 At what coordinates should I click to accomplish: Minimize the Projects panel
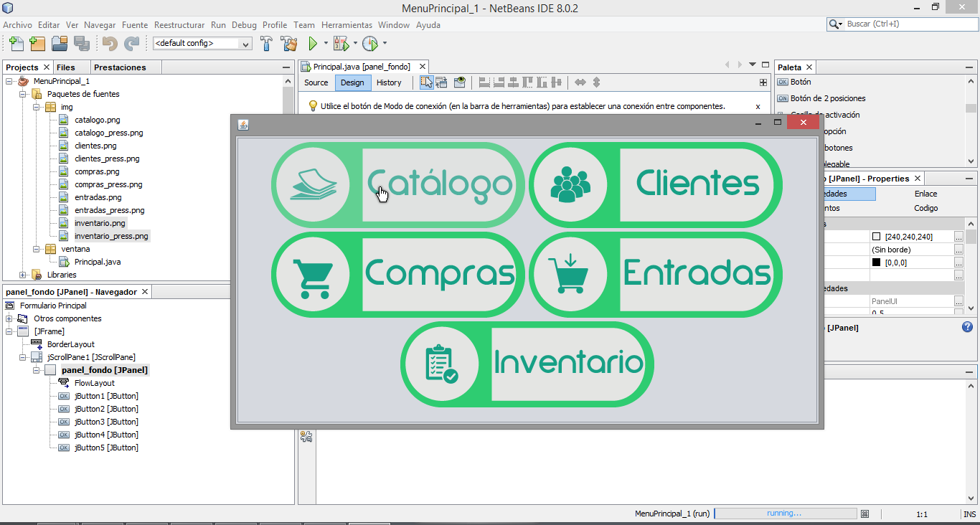pos(286,67)
